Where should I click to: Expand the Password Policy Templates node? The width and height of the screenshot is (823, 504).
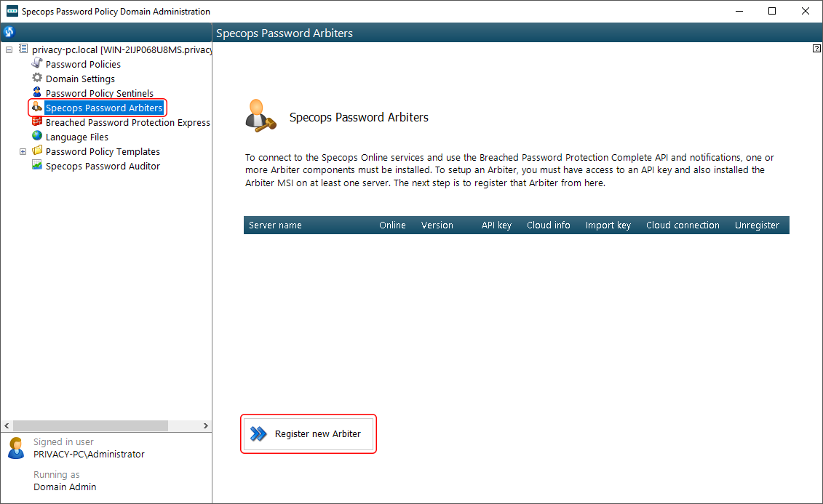23,151
